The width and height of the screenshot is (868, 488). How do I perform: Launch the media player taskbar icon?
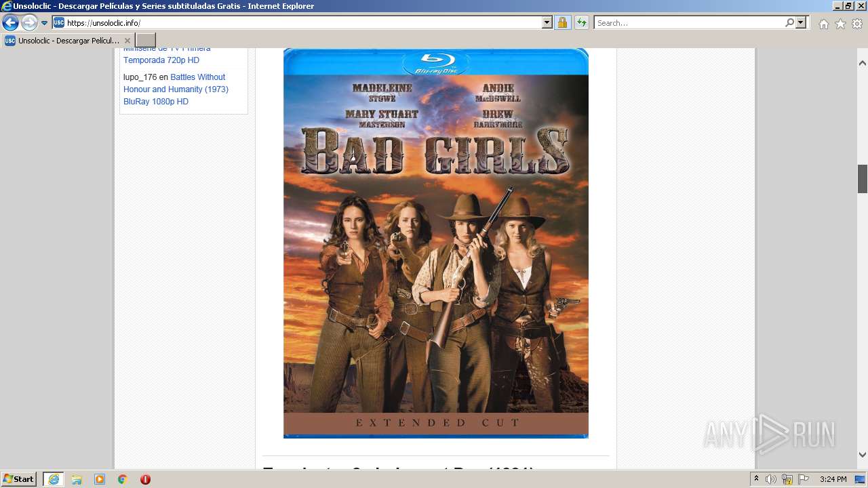pyautogui.click(x=100, y=479)
